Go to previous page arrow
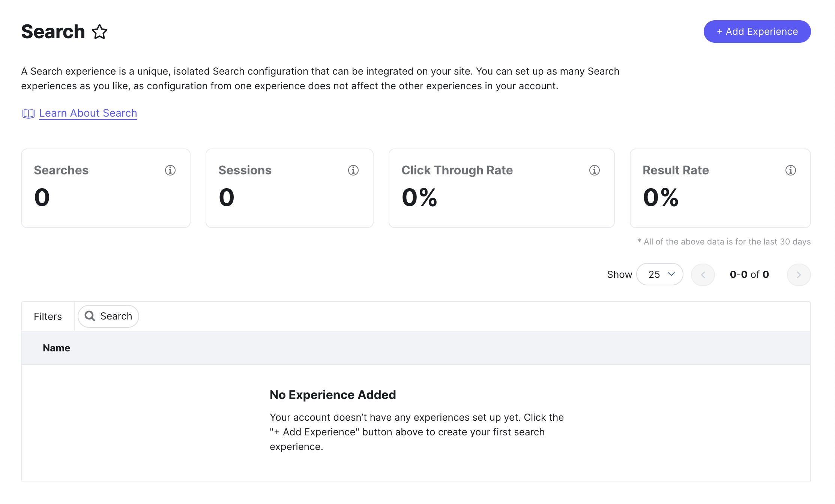The image size is (835, 504). pyautogui.click(x=703, y=275)
